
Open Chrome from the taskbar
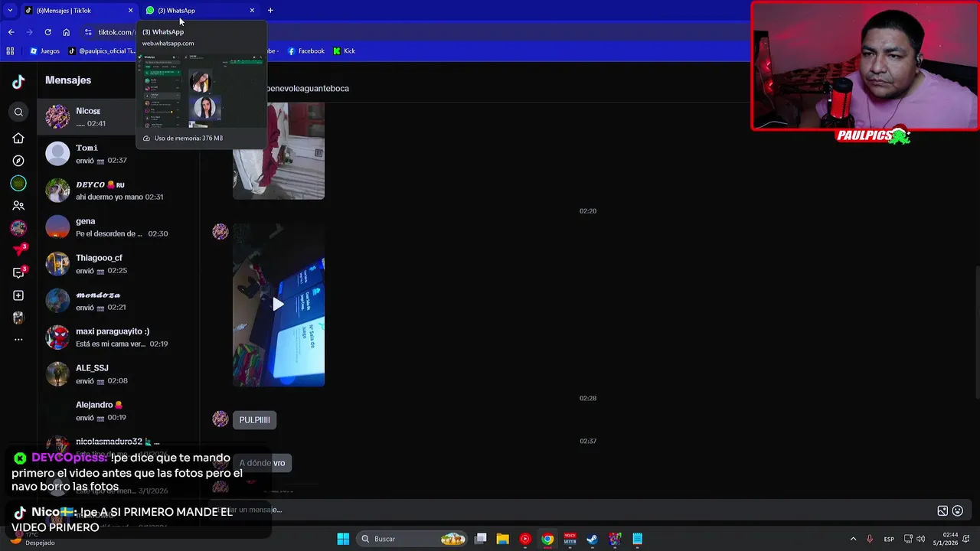click(547, 539)
